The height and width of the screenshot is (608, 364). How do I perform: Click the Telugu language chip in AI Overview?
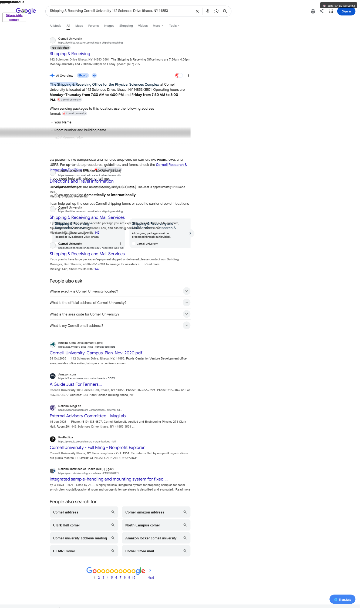(x=83, y=75)
